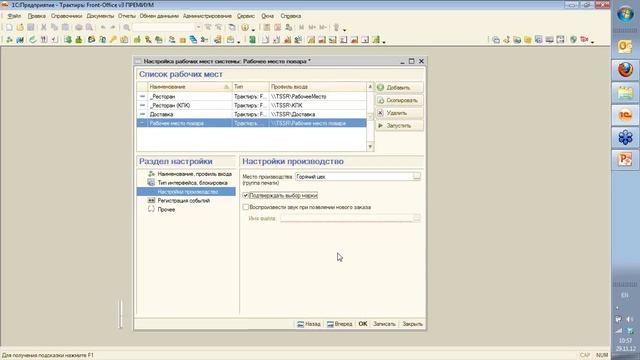
Task: Click the New document toolbar icon
Action: (9, 27)
